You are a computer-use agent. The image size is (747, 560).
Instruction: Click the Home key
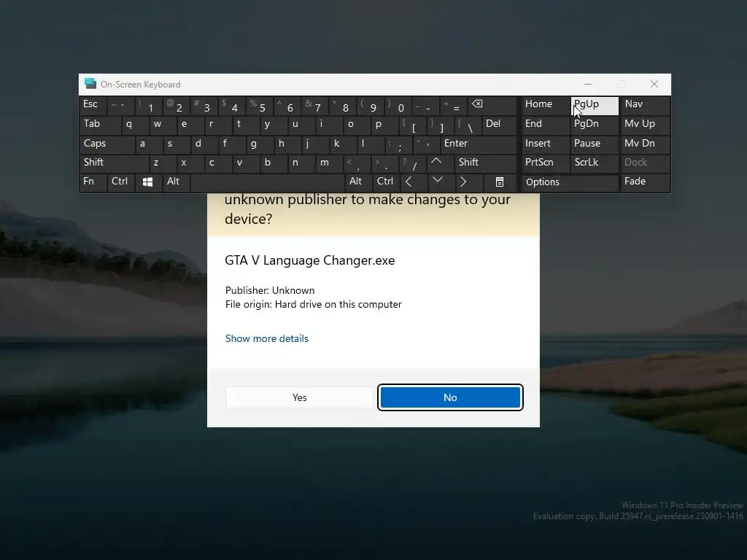(x=546, y=105)
